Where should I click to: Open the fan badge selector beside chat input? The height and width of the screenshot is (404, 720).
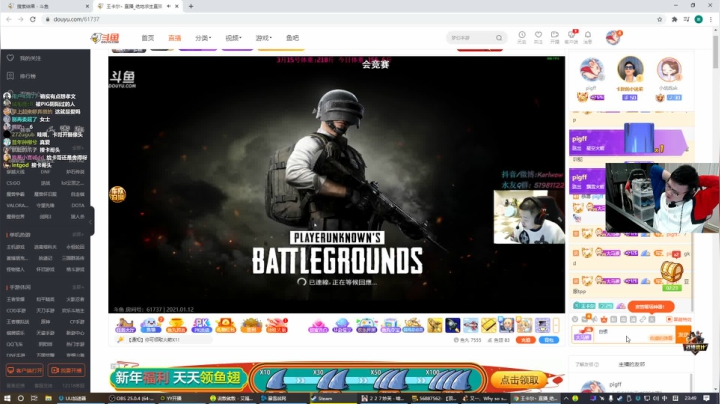pyautogui.click(x=583, y=334)
